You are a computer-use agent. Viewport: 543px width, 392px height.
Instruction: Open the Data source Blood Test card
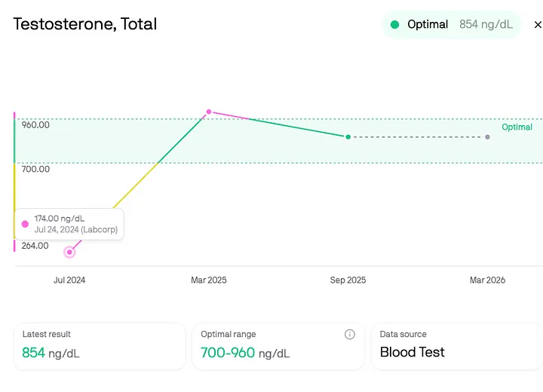coord(456,347)
